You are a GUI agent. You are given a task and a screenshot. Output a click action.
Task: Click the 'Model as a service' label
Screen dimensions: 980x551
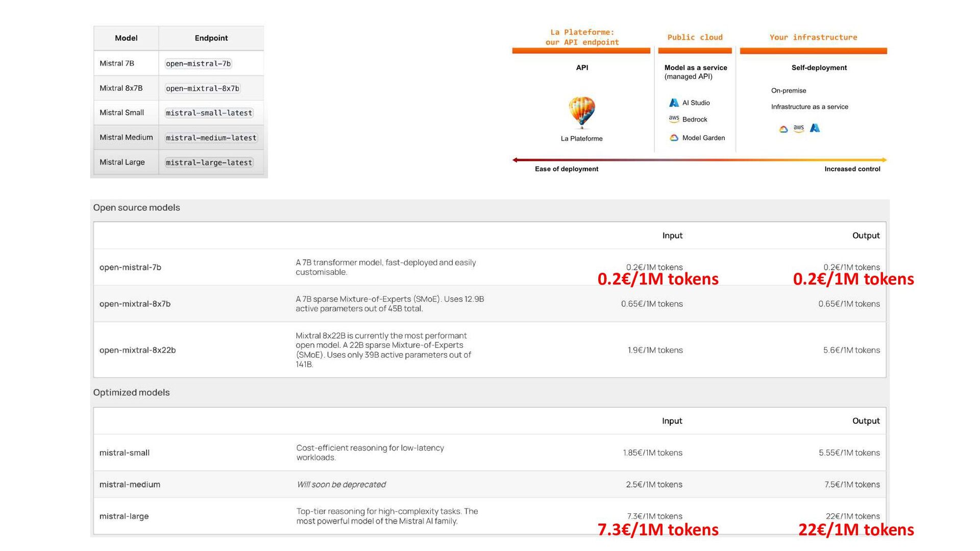(x=696, y=67)
